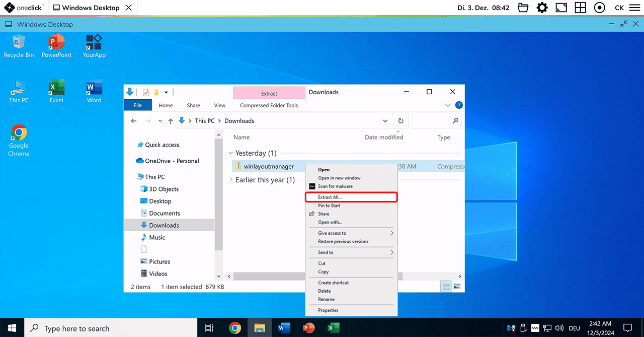
Task: Select Documents in navigation pane
Action: click(x=164, y=213)
